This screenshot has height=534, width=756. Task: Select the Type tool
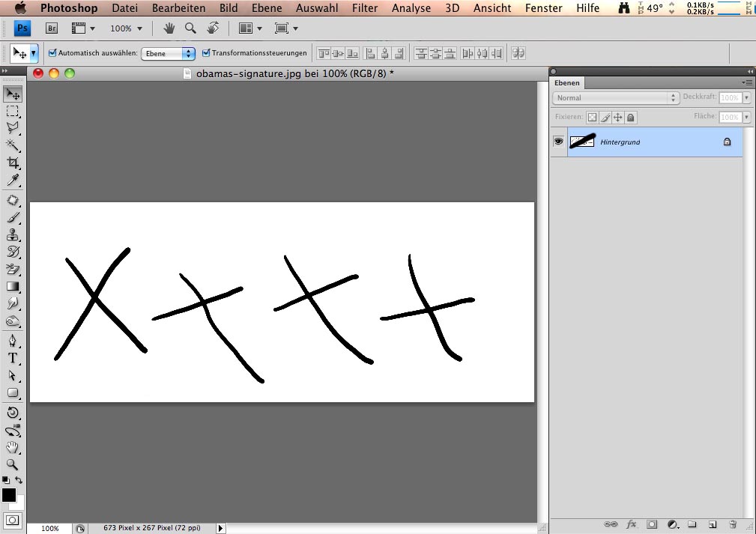pos(13,358)
